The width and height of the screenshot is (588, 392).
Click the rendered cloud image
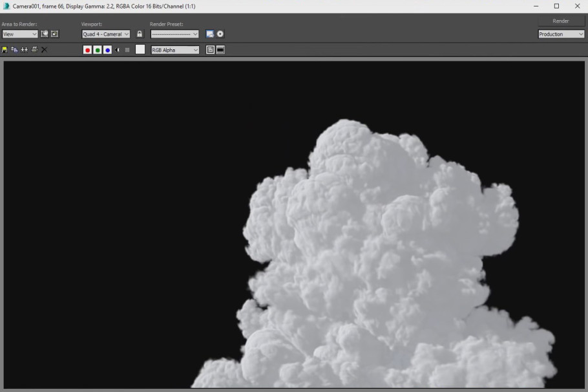[x=294, y=224]
